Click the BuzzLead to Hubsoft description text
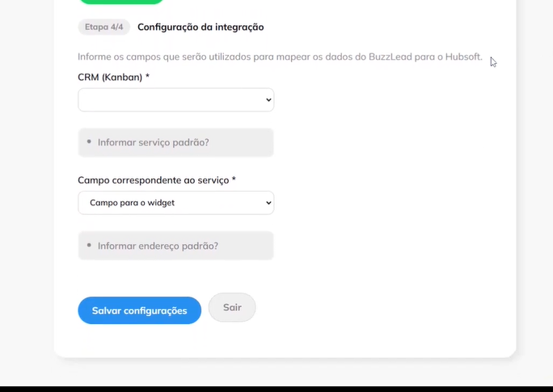The height and width of the screenshot is (392, 553). coord(280,57)
